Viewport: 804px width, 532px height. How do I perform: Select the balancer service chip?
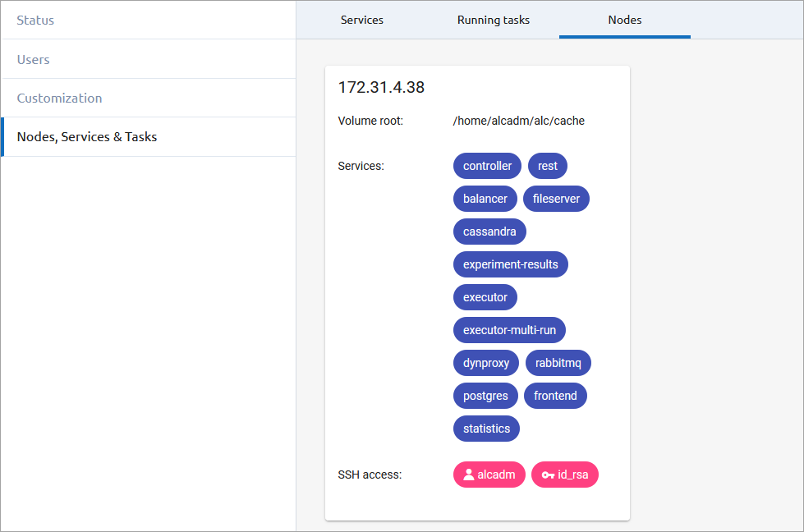pyautogui.click(x=485, y=199)
